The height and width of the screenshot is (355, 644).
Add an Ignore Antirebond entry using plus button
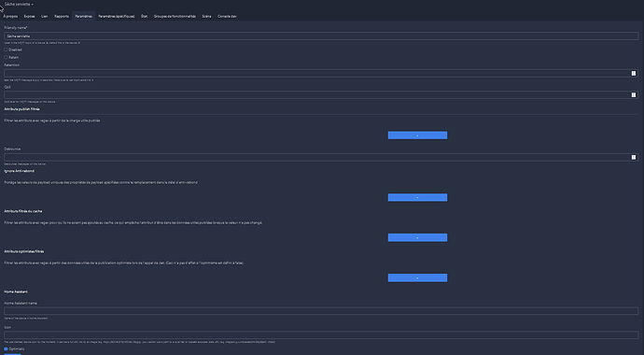pos(417,197)
